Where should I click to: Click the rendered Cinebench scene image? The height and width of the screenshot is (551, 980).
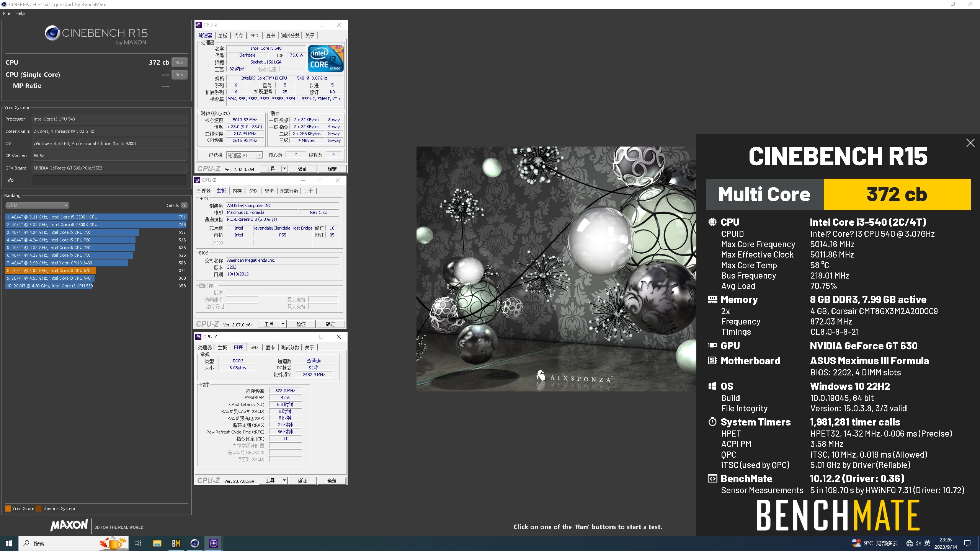(556, 269)
